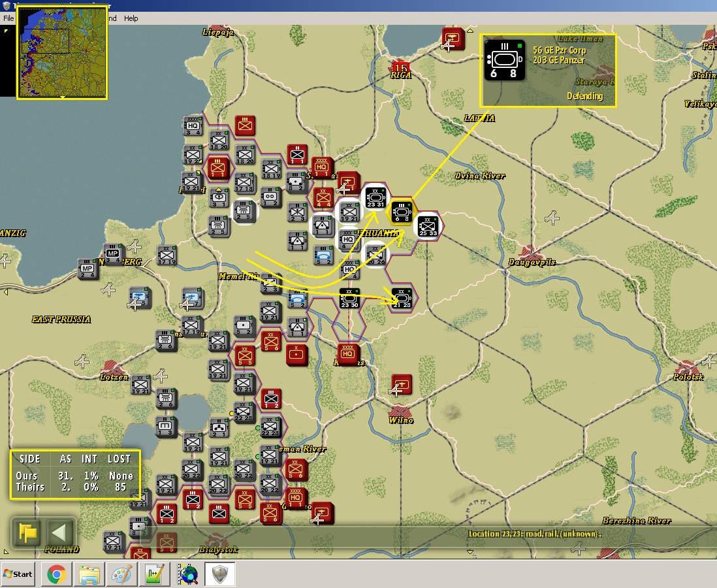Open the Windows Start menu
Screen dimensions: 717x588
[x=18, y=574]
